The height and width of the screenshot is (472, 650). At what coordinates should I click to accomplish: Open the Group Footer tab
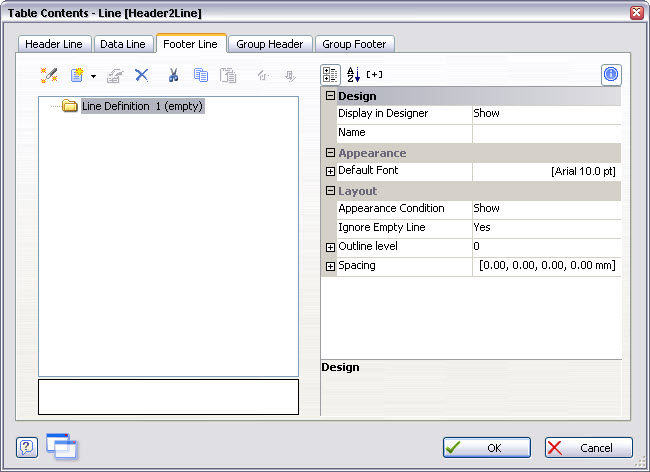click(x=354, y=44)
